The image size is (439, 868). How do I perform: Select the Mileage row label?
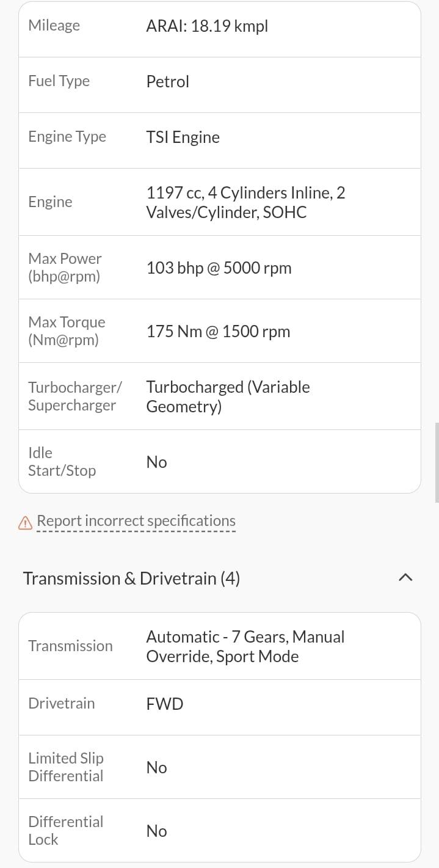tap(54, 25)
